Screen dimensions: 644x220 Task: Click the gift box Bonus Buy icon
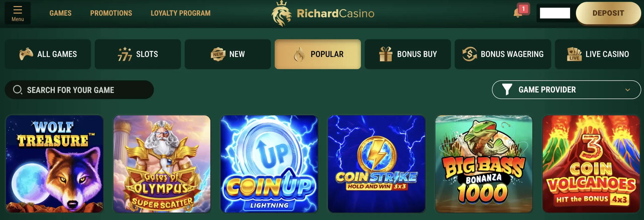tap(386, 54)
